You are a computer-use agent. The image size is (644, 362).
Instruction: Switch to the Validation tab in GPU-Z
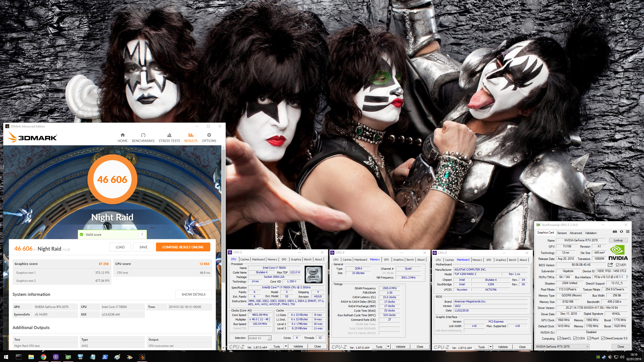(x=591, y=233)
